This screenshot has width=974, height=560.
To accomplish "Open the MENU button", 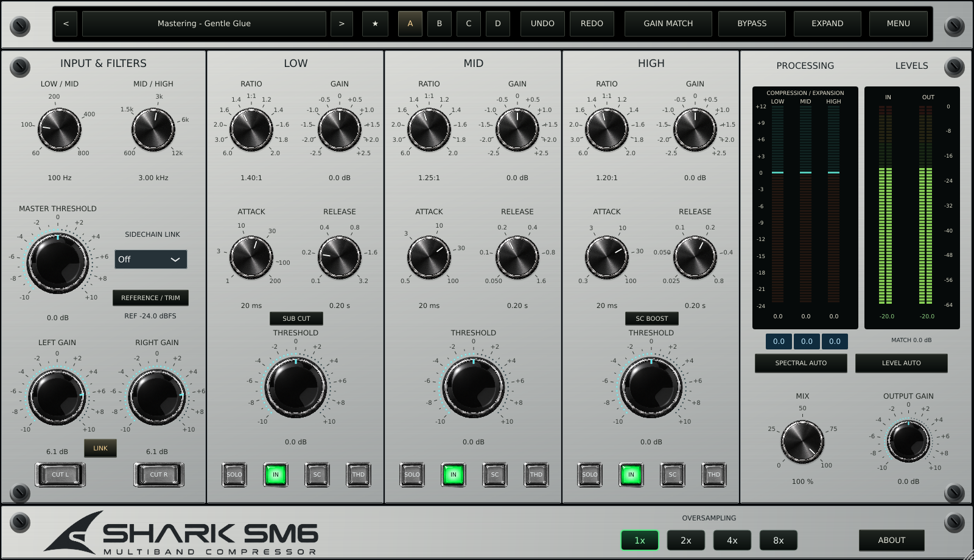I will (x=899, y=24).
